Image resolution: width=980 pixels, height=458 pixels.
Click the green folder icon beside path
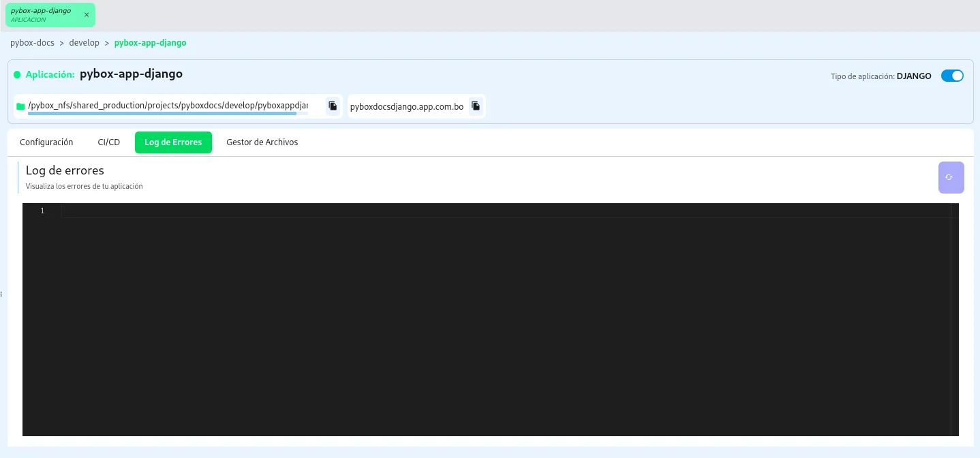(x=20, y=106)
